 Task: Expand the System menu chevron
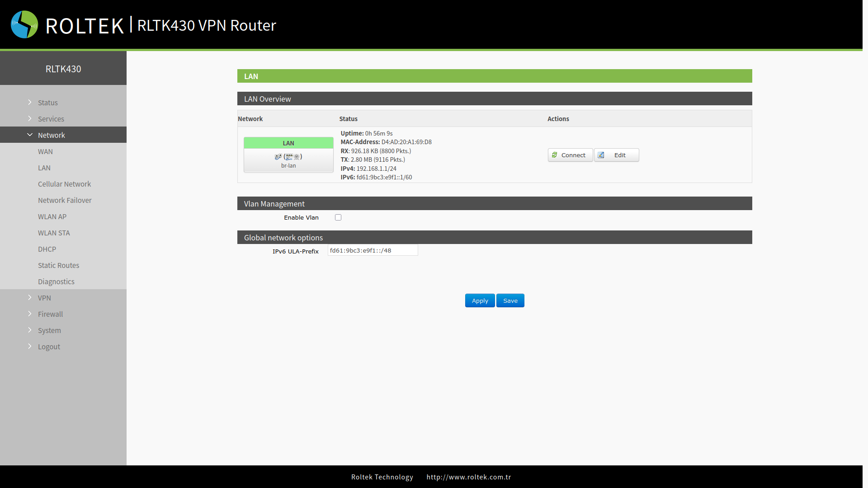click(x=30, y=330)
